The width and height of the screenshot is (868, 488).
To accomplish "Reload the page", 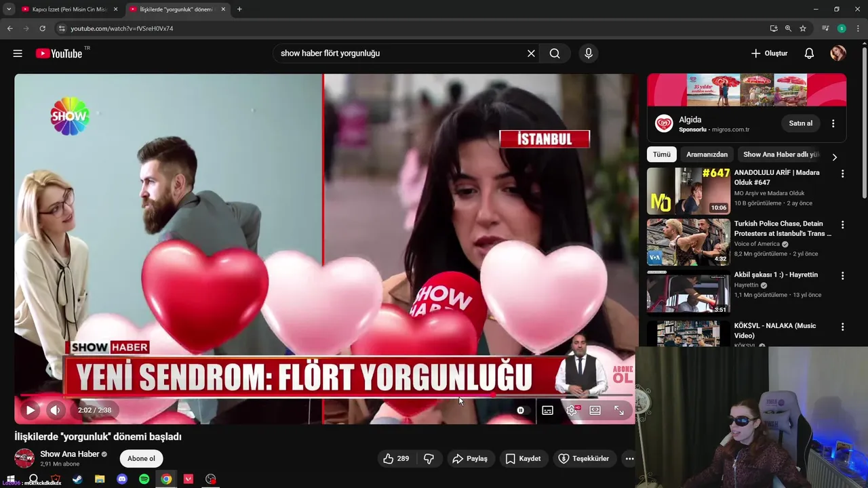I will [x=42, y=28].
